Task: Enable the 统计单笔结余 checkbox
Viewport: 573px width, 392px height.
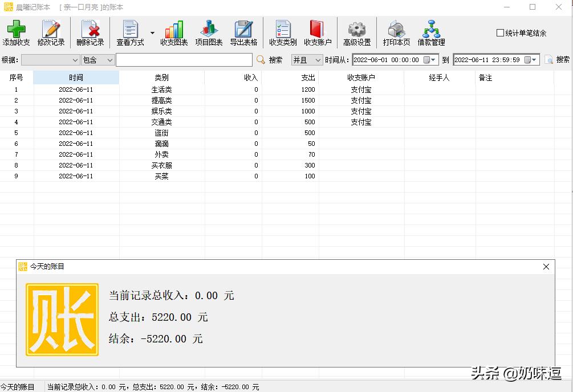Action: (x=500, y=33)
